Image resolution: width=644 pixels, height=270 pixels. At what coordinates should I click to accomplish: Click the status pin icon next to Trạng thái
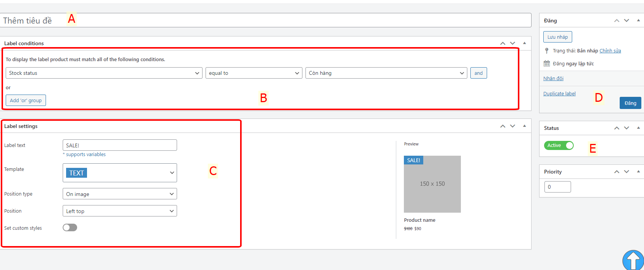[x=547, y=51]
